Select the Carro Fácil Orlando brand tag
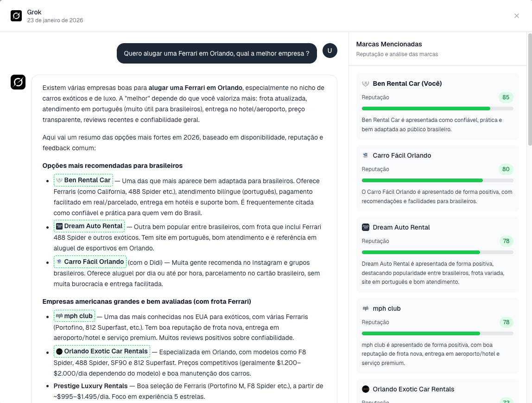Image resolution: width=532 pixels, height=403 pixels. [90, 262]
